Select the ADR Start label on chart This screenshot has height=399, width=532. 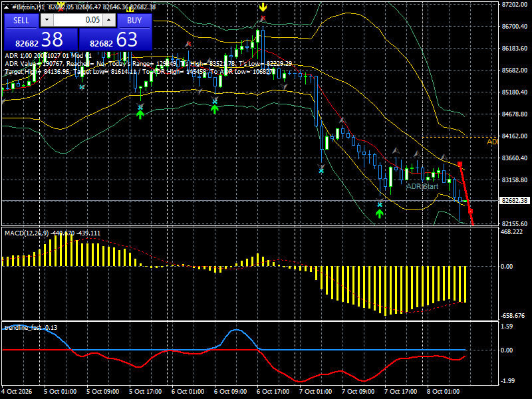pos(422,186)
